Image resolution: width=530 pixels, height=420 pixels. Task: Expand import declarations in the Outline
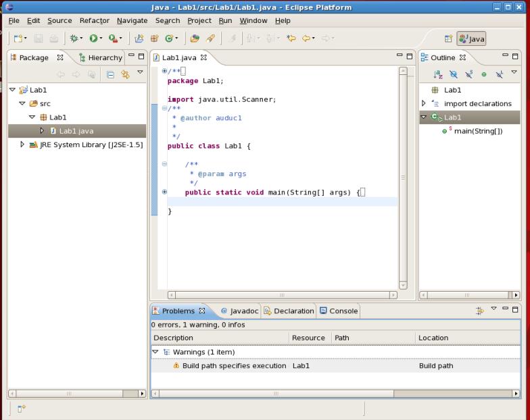pyautogui.click(x=424, y=103)
